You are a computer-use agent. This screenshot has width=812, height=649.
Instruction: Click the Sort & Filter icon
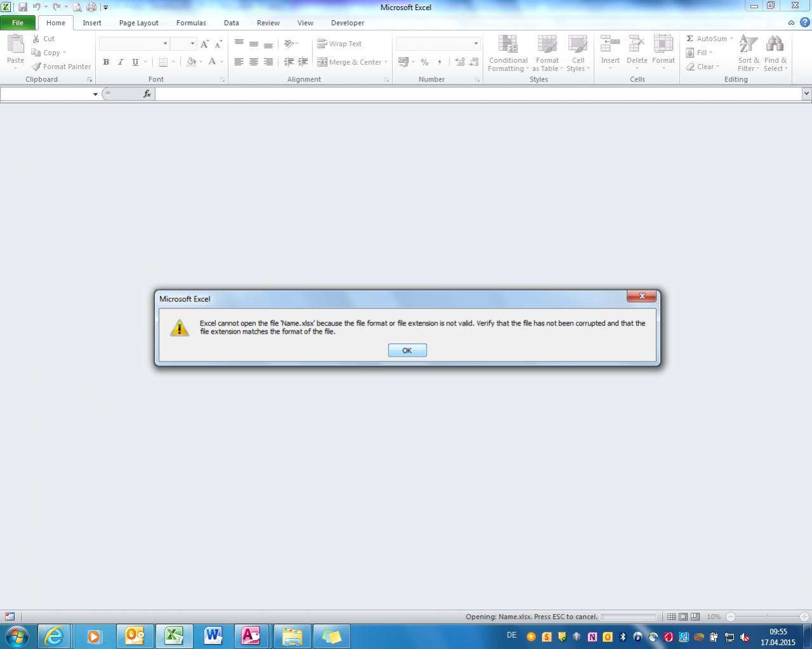coord(749,44)
